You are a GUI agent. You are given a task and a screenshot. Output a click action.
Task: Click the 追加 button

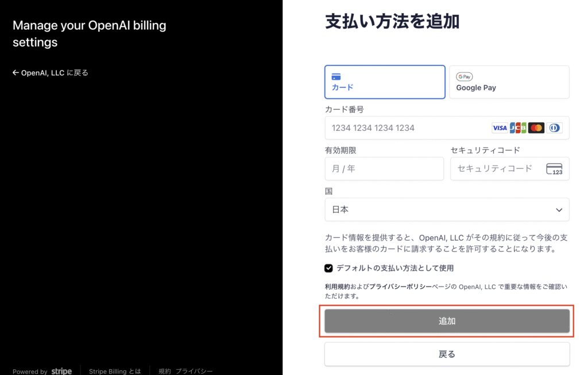[x=447, y=321]
